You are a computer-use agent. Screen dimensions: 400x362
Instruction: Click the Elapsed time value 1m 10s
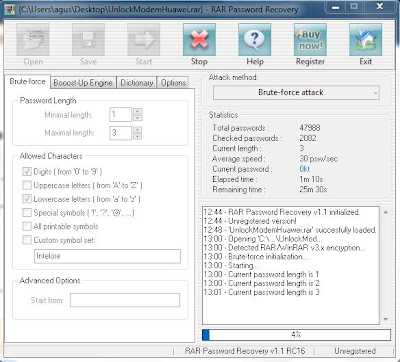click(311, 179)
